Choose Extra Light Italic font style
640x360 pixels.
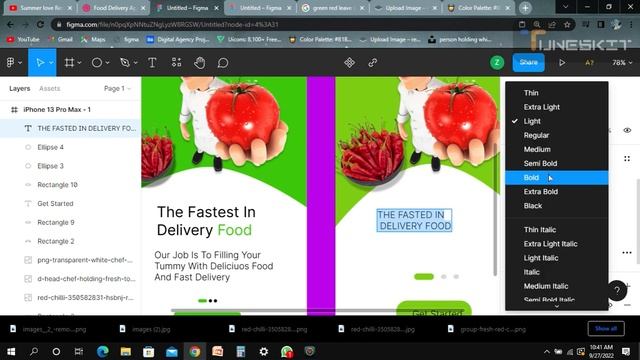[x=557, y=244]
